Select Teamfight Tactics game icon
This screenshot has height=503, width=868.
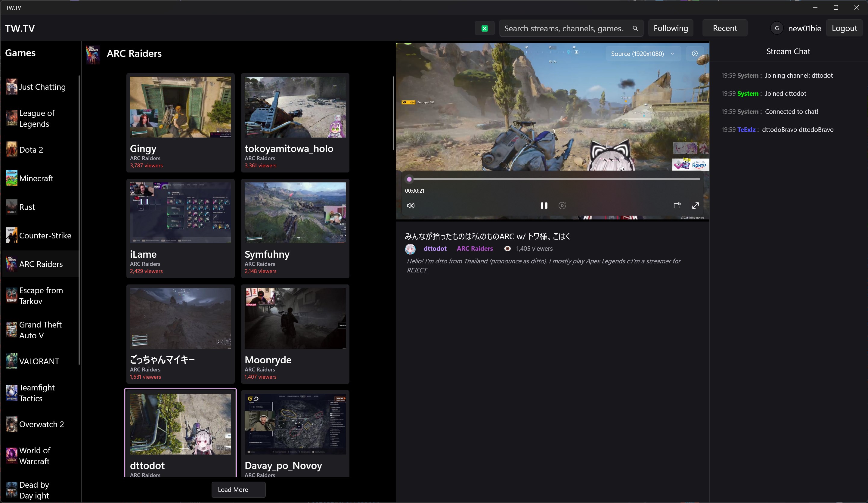pyautogui.click(x=12, y=393)
